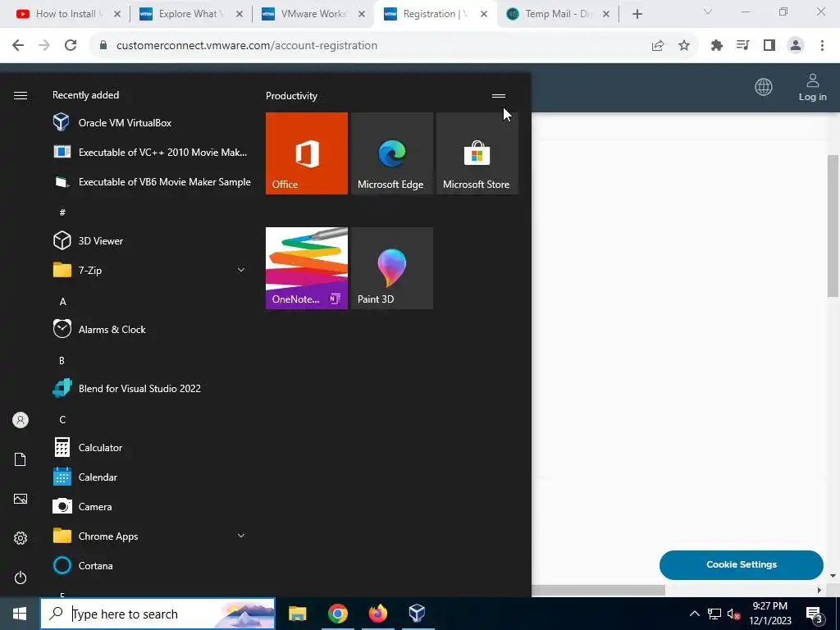Bookmark page with star icon
The height and width of the screenshot is (630, 840).
point(684,46)
